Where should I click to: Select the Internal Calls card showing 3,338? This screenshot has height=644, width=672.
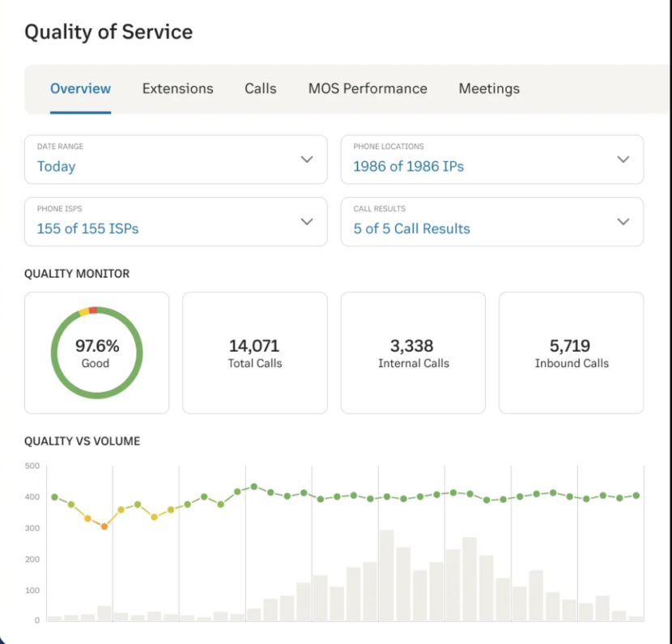[x=413, y=352]
